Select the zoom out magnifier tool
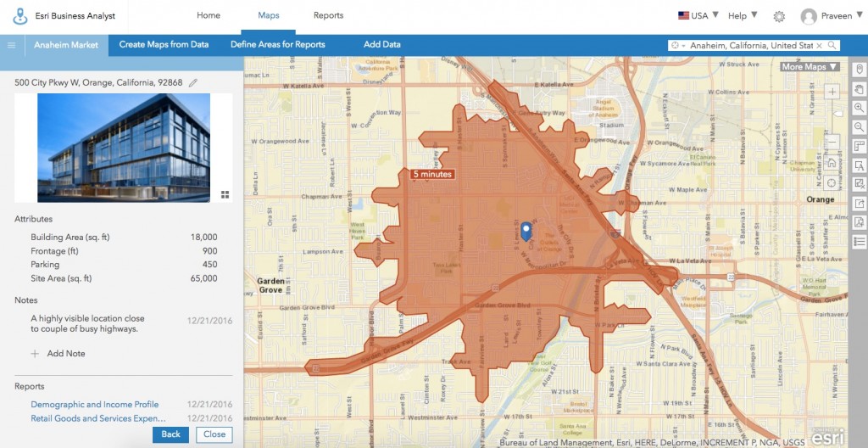 coord(860,126)
